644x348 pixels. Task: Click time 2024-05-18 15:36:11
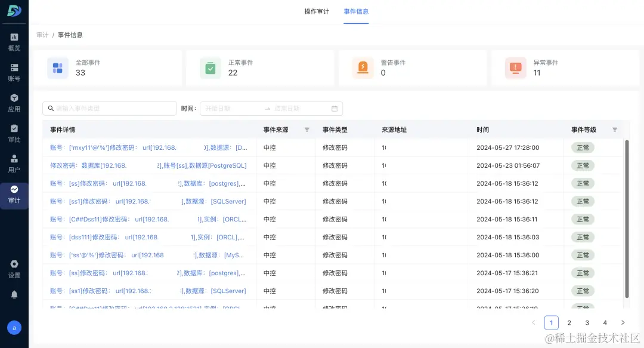[507, 219]
